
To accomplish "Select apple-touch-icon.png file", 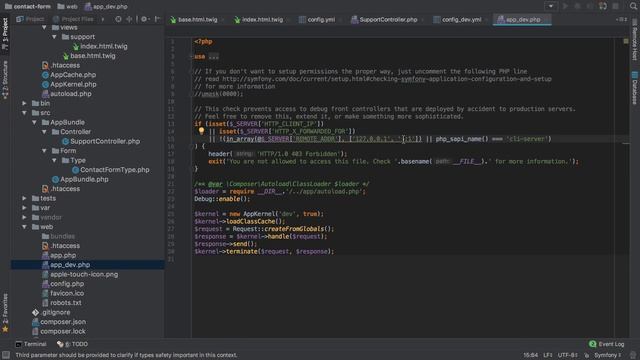I will tap(84, 274).
